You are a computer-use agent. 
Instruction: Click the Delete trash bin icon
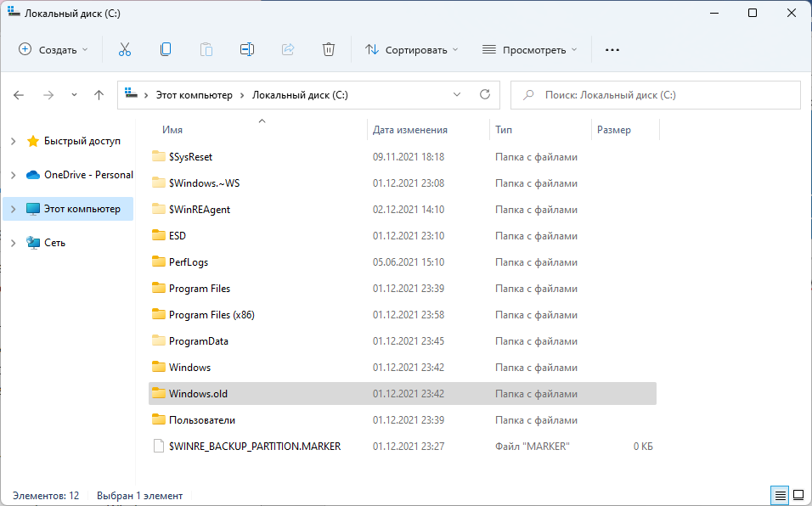coord(329,49)
